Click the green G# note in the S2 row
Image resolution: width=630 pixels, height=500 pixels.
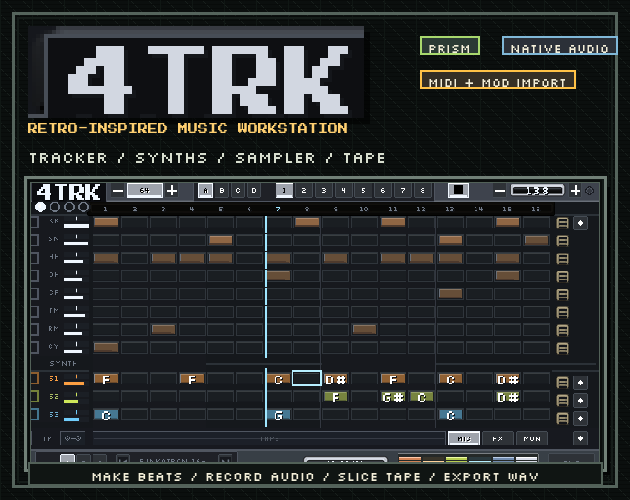(x=393, y=397)
